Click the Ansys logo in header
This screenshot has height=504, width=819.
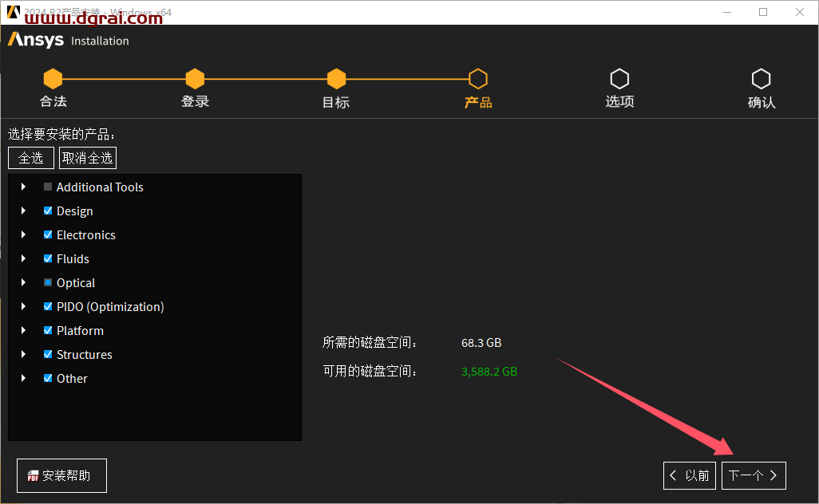(35, 40)
